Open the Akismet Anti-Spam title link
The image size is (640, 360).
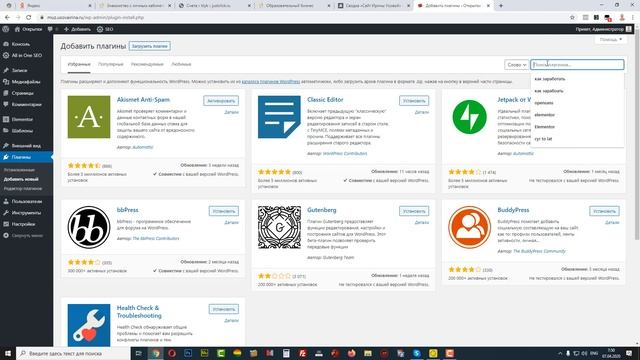pos(143,100)
